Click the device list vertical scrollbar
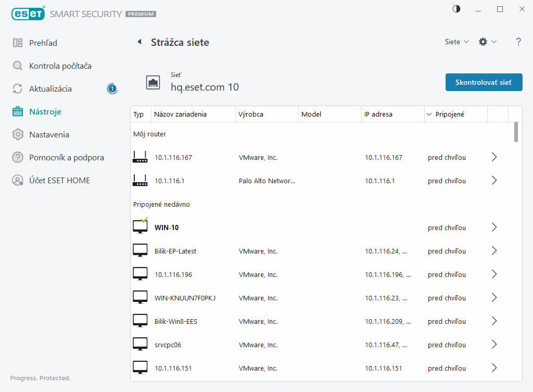 pyautogui.click(x=516, y=132)
